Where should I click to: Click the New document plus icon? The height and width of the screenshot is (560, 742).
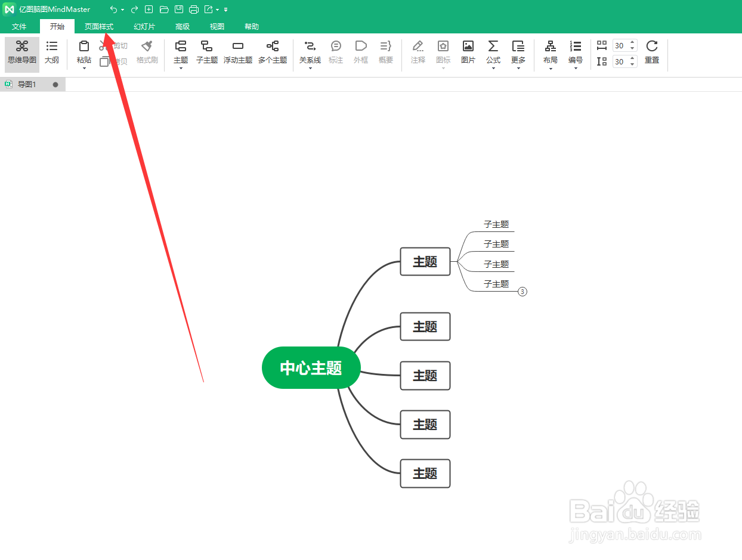click(x=149, y=10)
